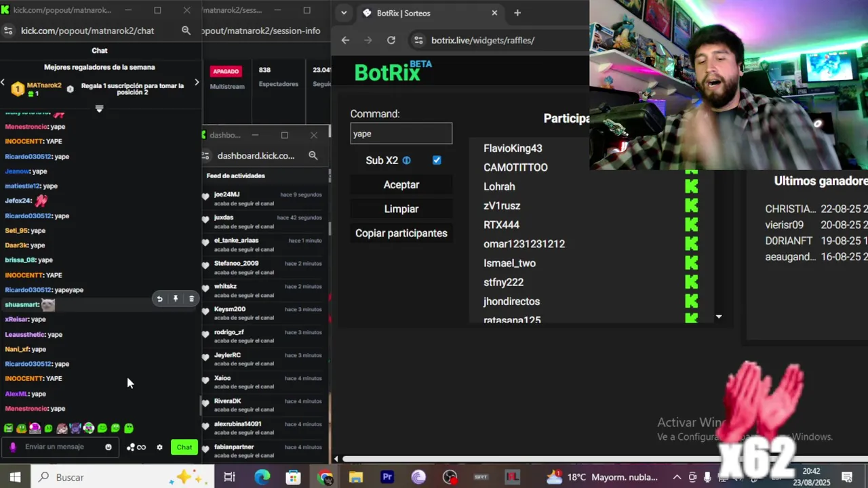Viewport: 868px width, 488px height.
Task: Click APAGADO multistream button
Action: (x=226, y=71)
